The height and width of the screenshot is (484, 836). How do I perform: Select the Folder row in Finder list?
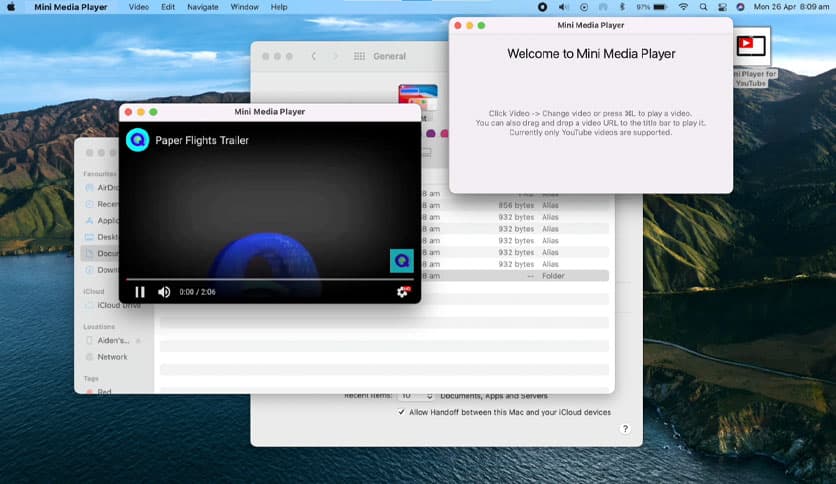(515, 276)
